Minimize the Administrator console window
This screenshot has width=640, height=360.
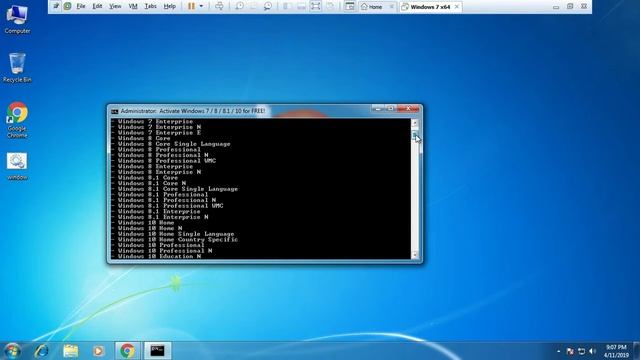(378, 109)
